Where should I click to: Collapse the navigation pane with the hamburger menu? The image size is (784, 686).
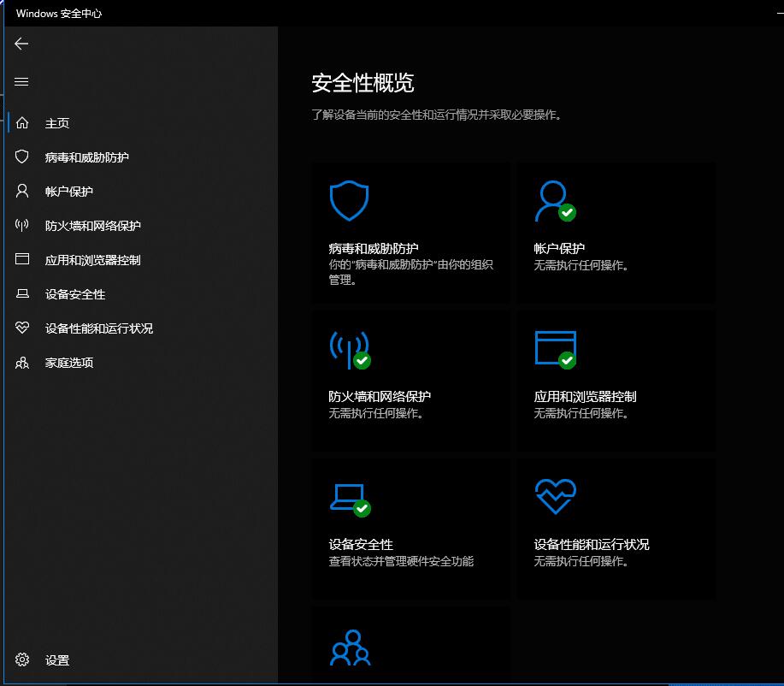pyautogui.click(x=21, y=81)
